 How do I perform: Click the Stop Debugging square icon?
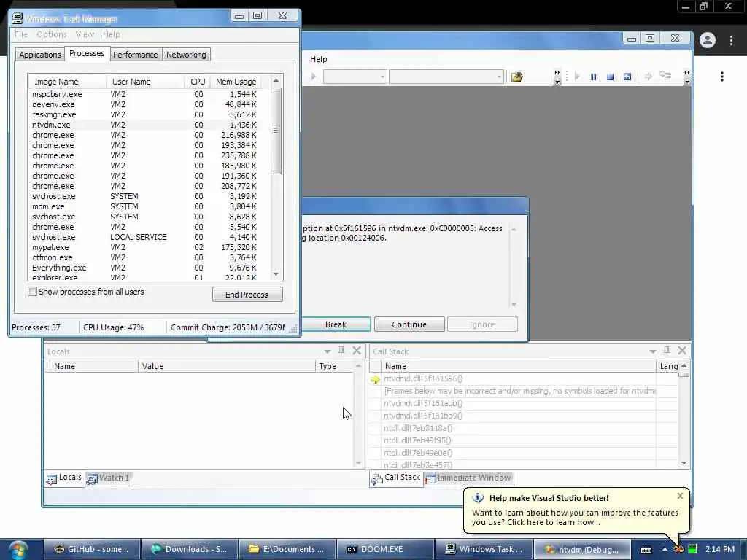611,77
